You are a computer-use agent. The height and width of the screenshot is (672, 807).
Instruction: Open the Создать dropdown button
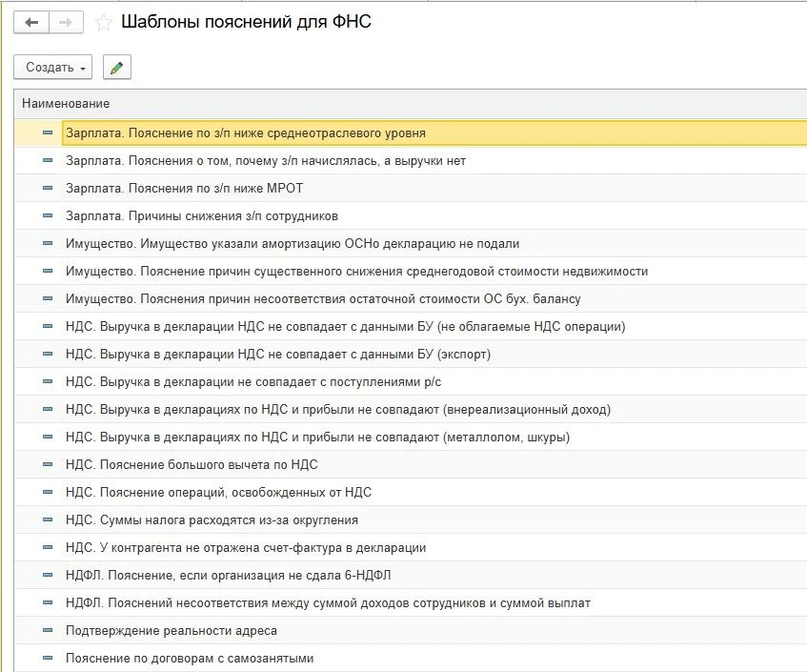tap(53, 68)
